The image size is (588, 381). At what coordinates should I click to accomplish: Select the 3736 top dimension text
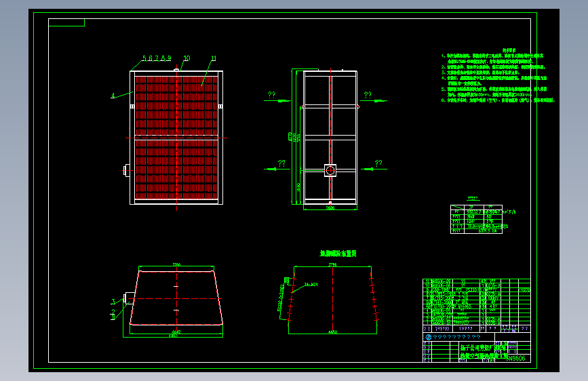332,265
